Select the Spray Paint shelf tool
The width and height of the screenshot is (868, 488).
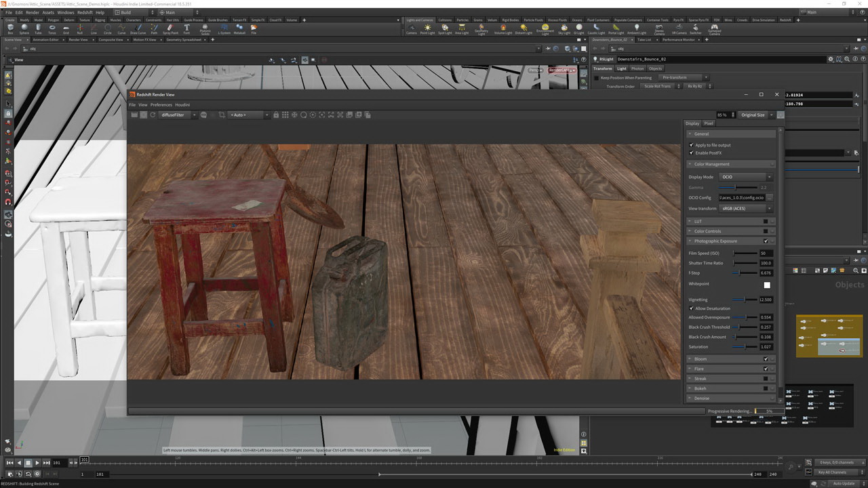[x=170, y=29]
